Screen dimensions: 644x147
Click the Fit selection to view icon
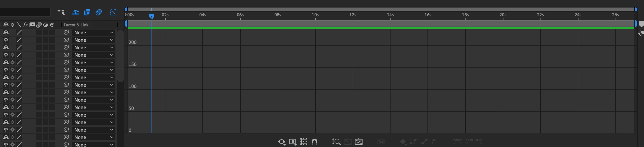click(x=348, y=142)
